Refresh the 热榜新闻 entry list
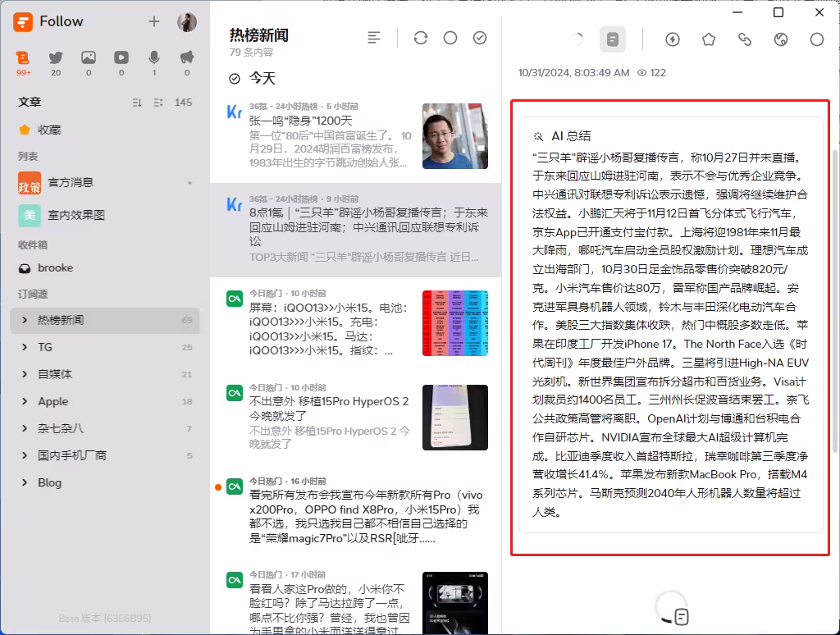The height and width of the screenshot is (635, 840). coord(421,38)
